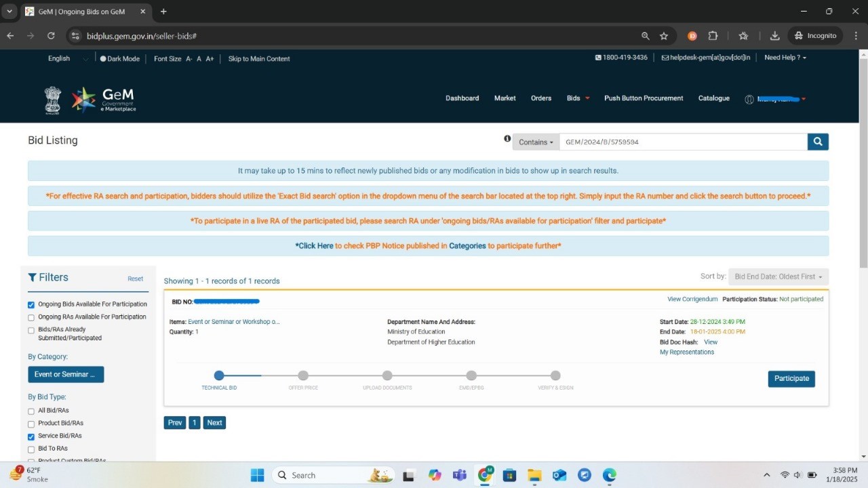
Task: Click Skip to Main Content link
Action: [259, 59]
